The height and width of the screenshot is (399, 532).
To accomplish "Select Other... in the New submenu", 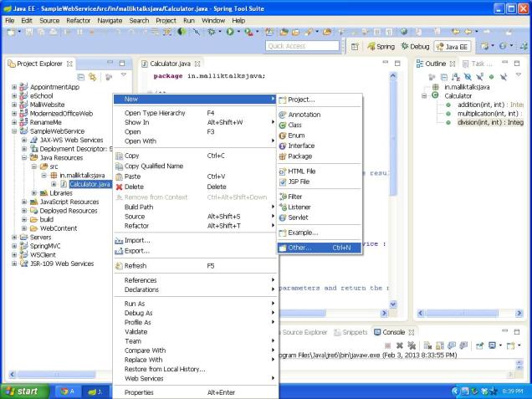I will click(299, 248).
